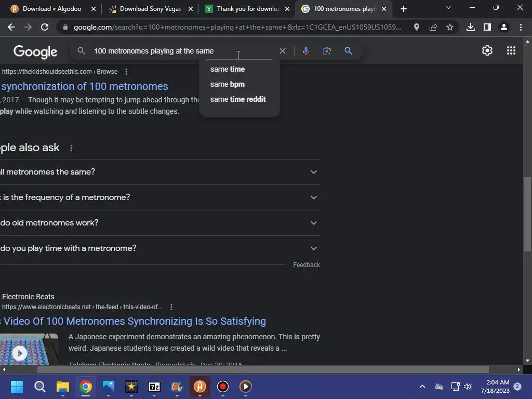This screenshot has width=532, height=399.
Task: Open the Chrome profile menu
Action: click(504, 27)
